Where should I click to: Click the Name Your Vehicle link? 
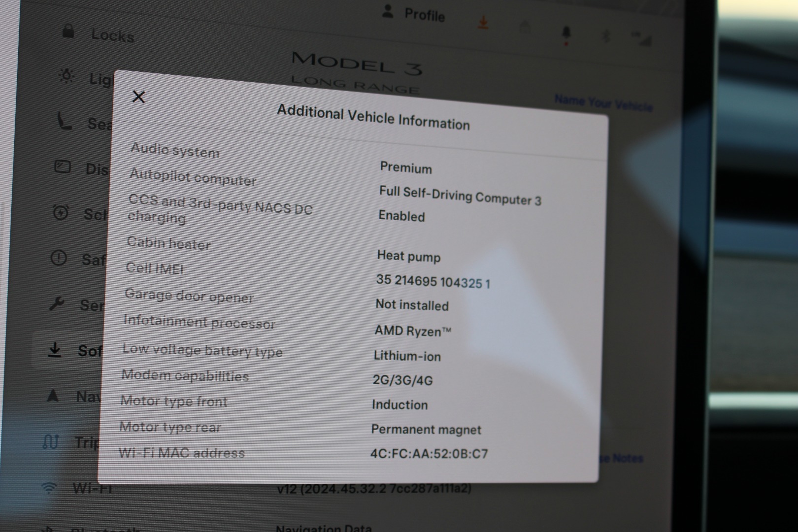coord(603,103)
